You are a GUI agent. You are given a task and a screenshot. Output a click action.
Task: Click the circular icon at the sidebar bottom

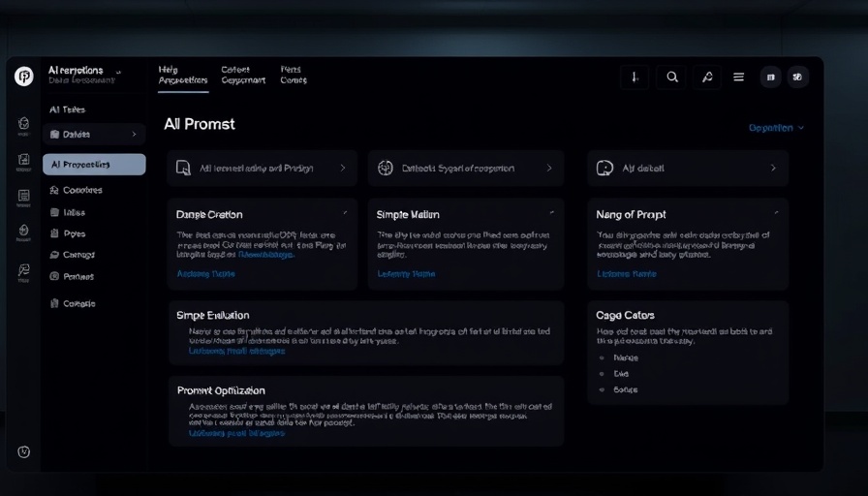coord(24,451)
